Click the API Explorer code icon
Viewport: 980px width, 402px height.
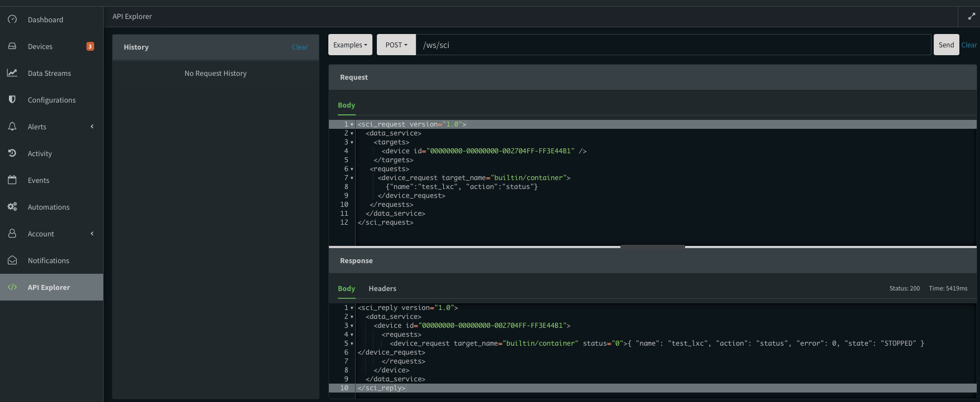point(12,287)
